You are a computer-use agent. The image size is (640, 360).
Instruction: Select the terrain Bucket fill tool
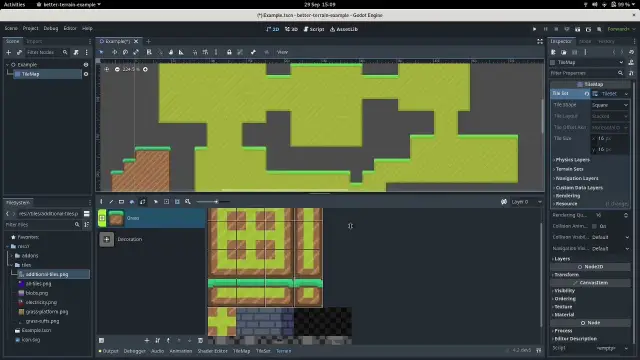click(132, 202)
